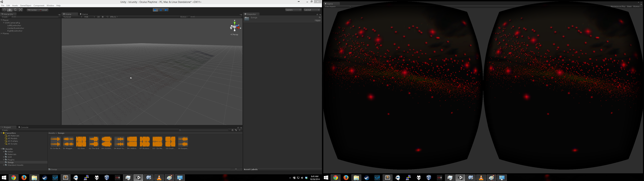Open VLC from the taskbar
This screenshot has height=181, width=644.
pyautogui.click(x=159, y=178)
